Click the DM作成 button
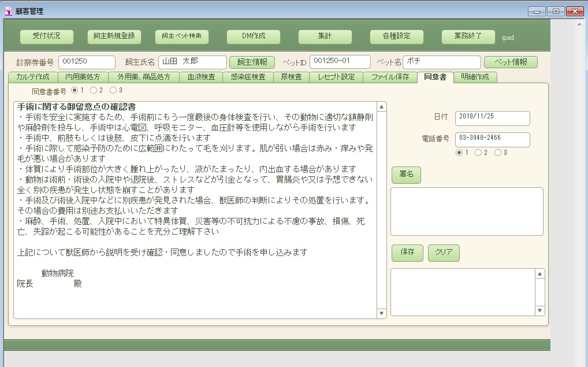The image size is (588, 367). coord(254,36)
